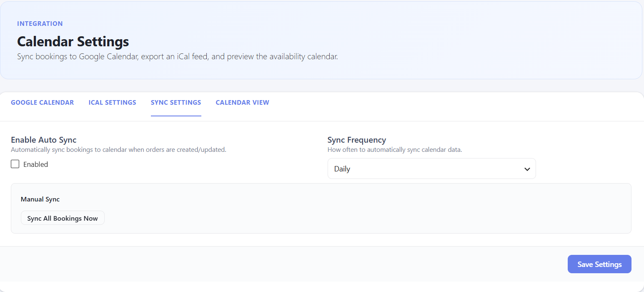Open the Sync Frequency dropdown

pos(431,169)
